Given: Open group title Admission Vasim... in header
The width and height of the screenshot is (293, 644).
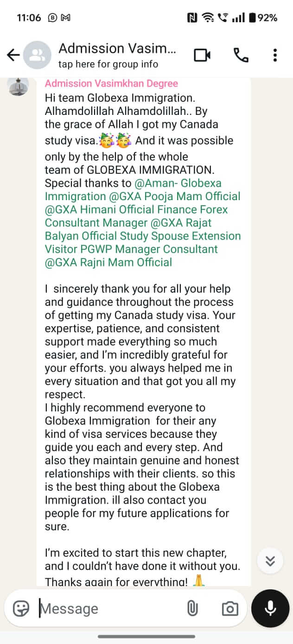Looking at the screenshot, I should click(117, 49).
